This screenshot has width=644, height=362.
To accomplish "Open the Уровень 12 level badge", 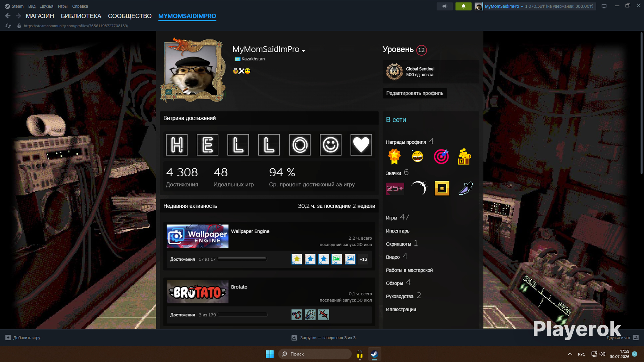I will click(421, 50).
